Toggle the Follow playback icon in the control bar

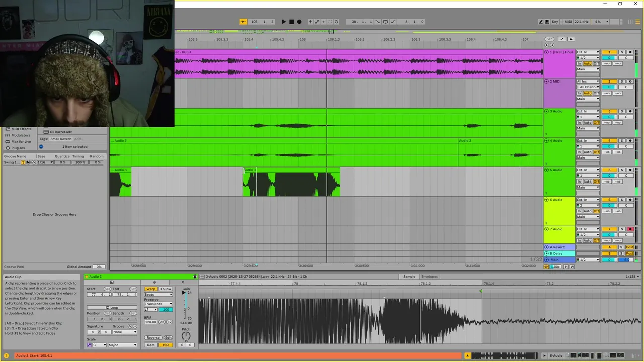(x=244, y=22)
